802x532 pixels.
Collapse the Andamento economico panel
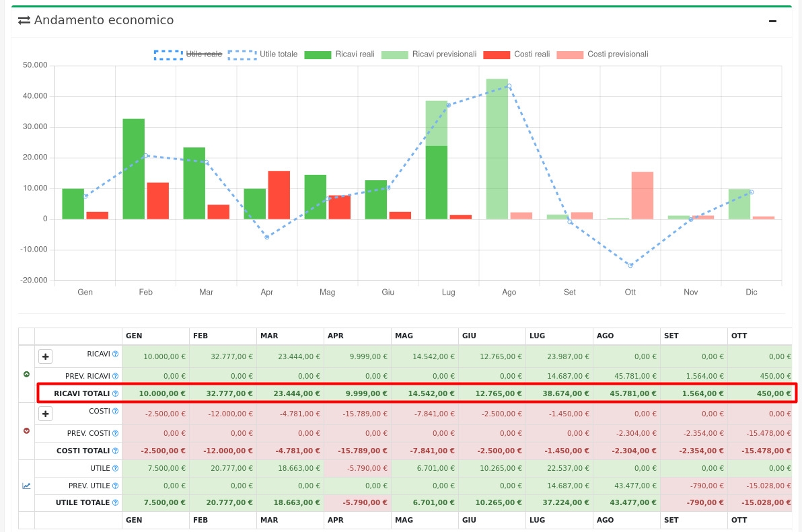(772, 21)
